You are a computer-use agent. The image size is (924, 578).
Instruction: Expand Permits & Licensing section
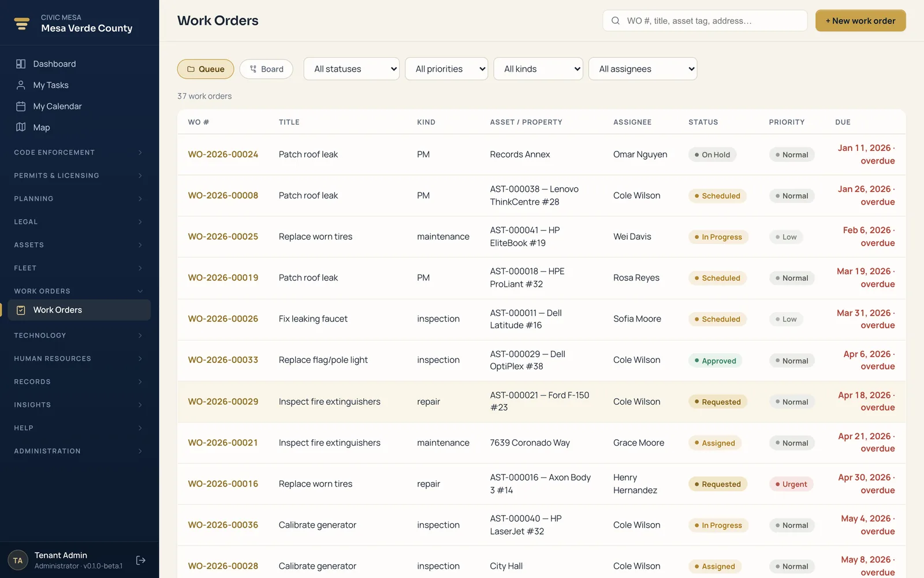click(x=79, y=176)
